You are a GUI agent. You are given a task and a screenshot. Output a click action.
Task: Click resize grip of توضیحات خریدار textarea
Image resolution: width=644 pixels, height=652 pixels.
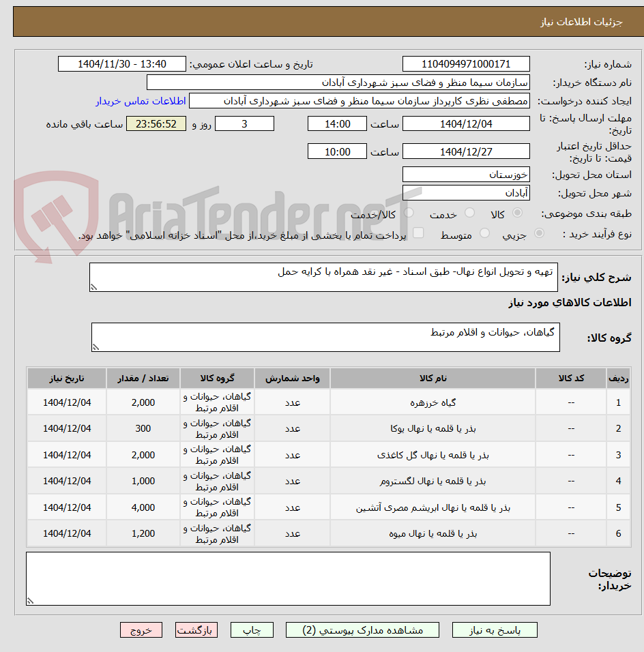pos(31,600)
